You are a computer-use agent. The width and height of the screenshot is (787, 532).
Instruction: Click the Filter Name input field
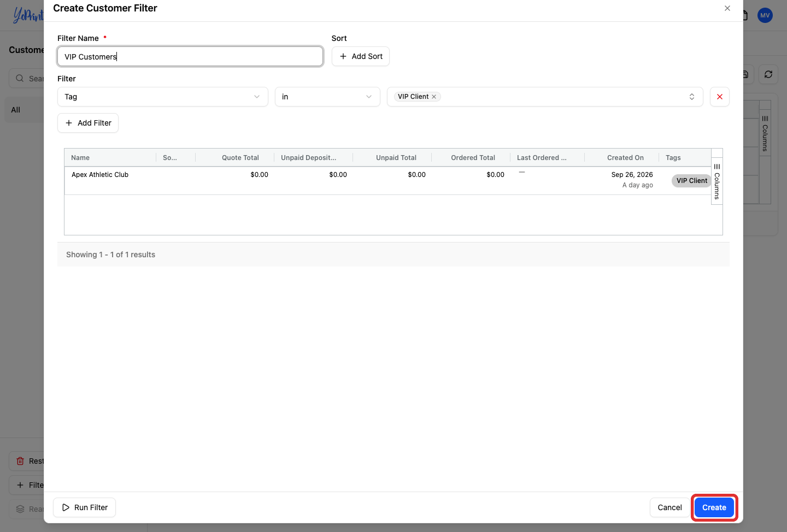[190, 56]
